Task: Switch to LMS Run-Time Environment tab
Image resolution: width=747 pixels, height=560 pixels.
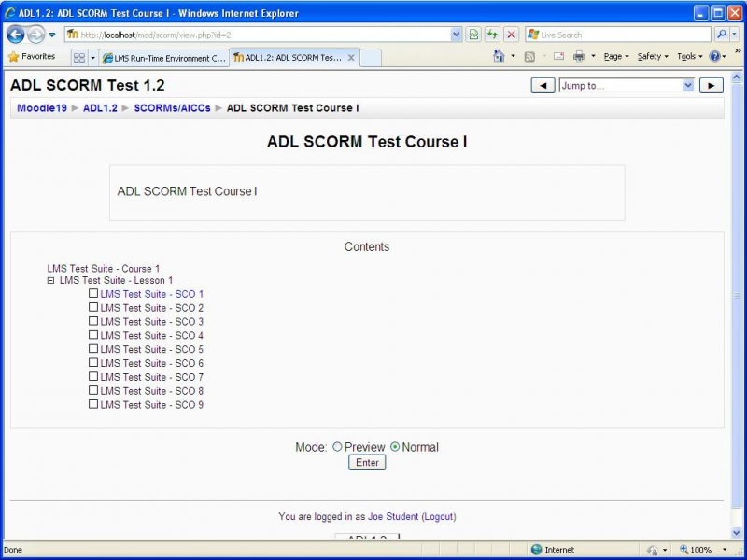Action: pos(164,58)
